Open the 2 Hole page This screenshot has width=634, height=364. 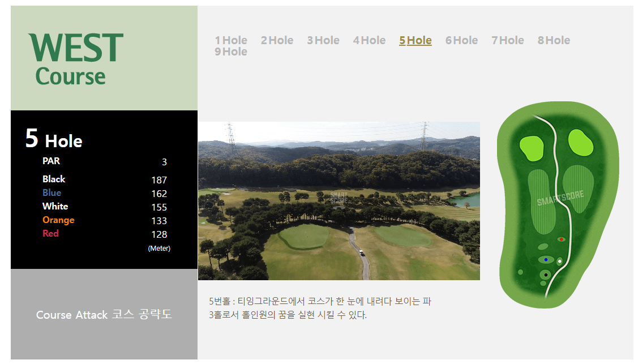(x=277, y=40)
